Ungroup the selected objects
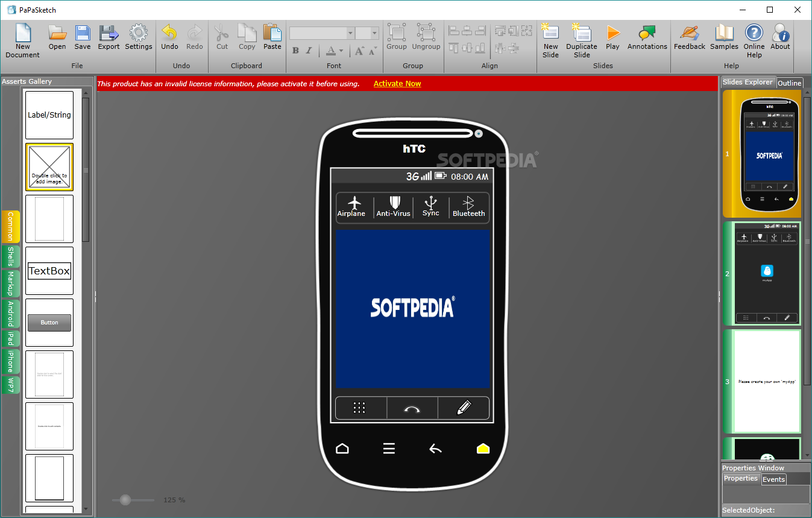812x518 pixels. pyautogui.click(x=426, y=37)
